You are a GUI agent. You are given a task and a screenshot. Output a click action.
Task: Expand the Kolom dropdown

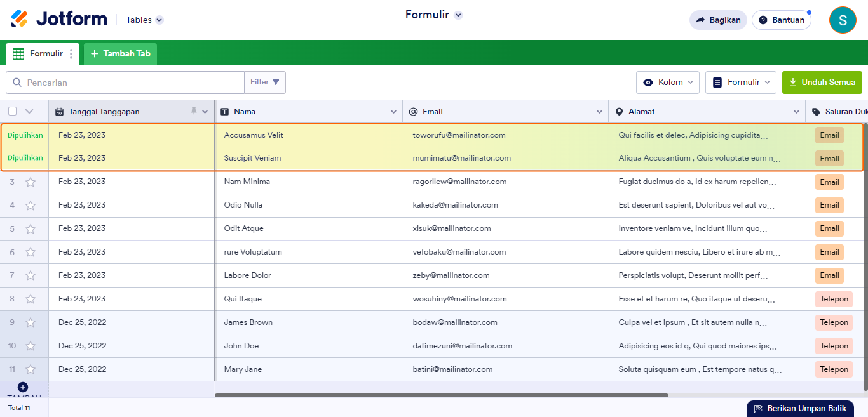click(x=667, y=83)
